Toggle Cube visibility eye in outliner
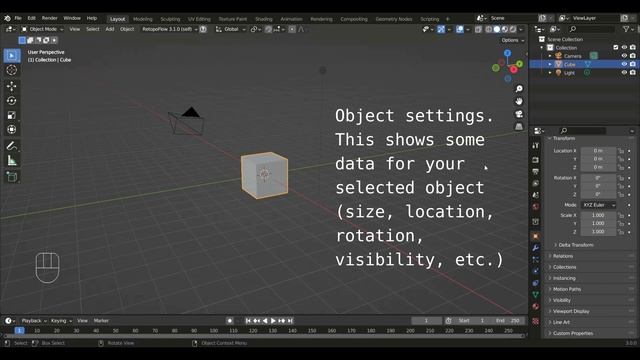Image resolution: width=640 pixels, height=360 pixels. tap(624, 64)
